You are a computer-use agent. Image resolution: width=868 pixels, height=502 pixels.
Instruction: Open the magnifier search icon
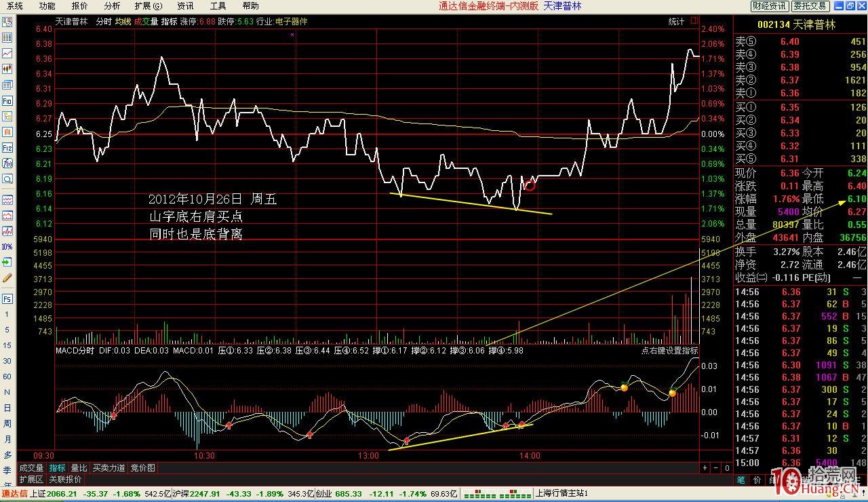coord(7,179)
